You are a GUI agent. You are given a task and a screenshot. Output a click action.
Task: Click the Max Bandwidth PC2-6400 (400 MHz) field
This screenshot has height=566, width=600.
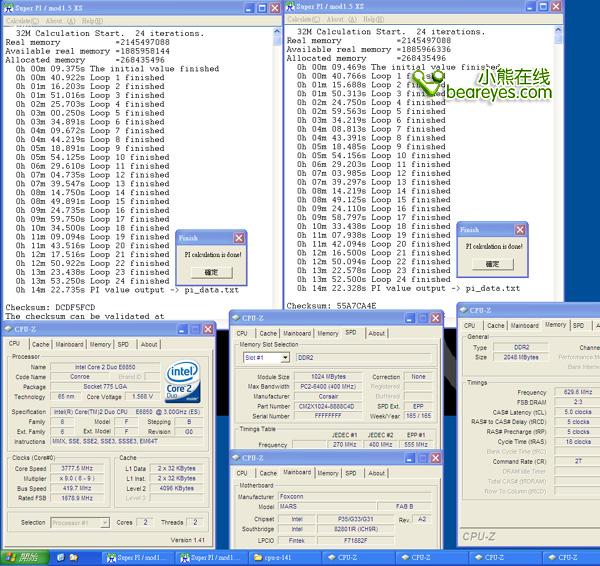coord(328,387)
